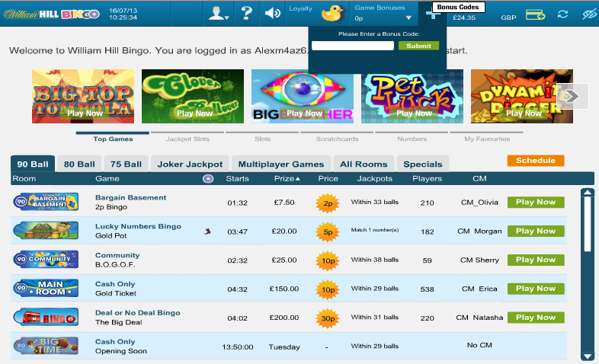Screen dimensions: 599x364
Task: Play Clover Rollover game thumbnail
Action: coord(193,96)
